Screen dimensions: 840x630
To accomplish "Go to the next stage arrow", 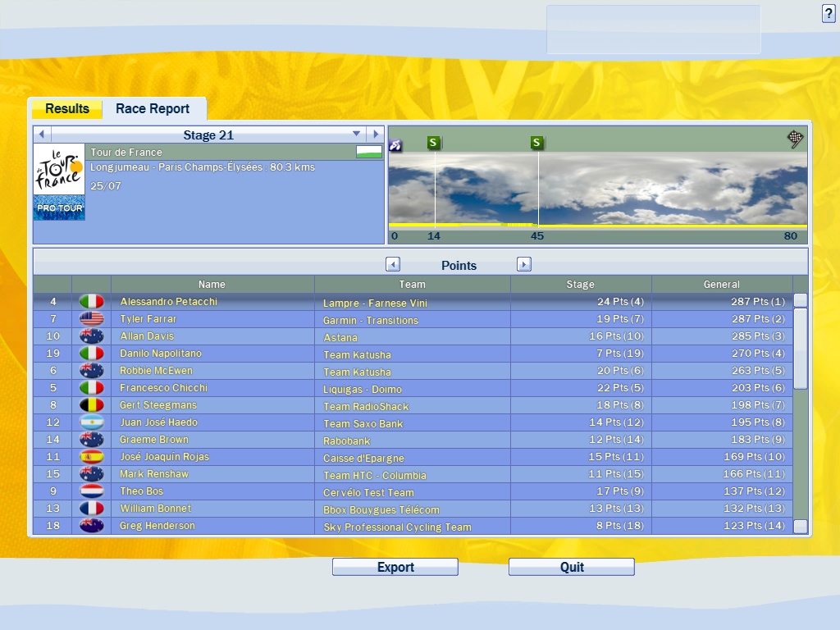I will (375, 134).
